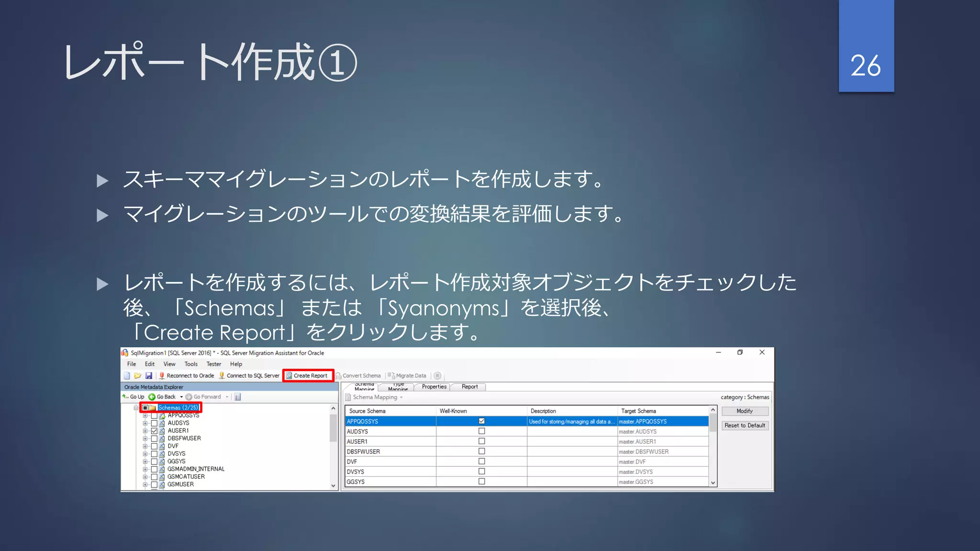Toggle the Schemas (2/25) root checkbox
This screenshot has height=551, width=980.
pyautogui.click(x=145, y=408)
